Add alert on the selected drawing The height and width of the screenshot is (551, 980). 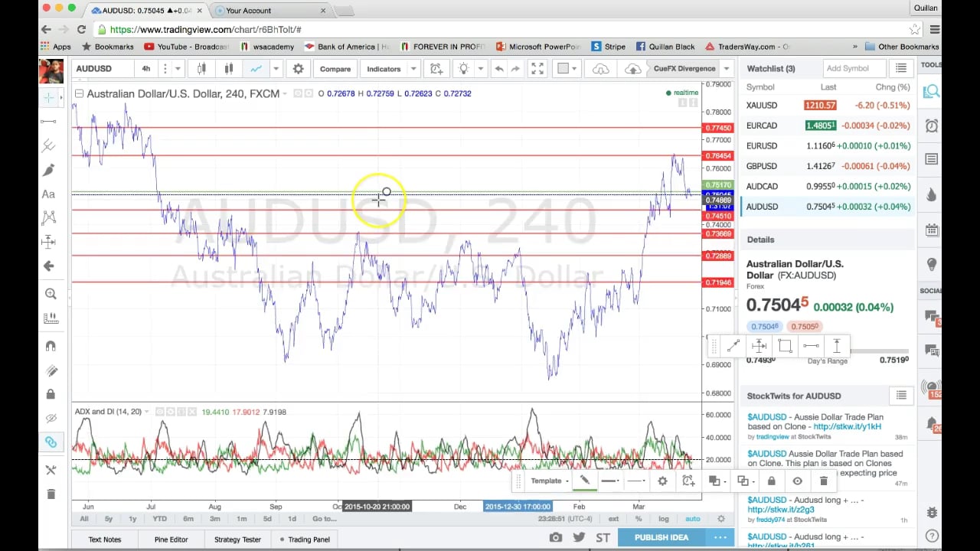click(x=688, y=481)
